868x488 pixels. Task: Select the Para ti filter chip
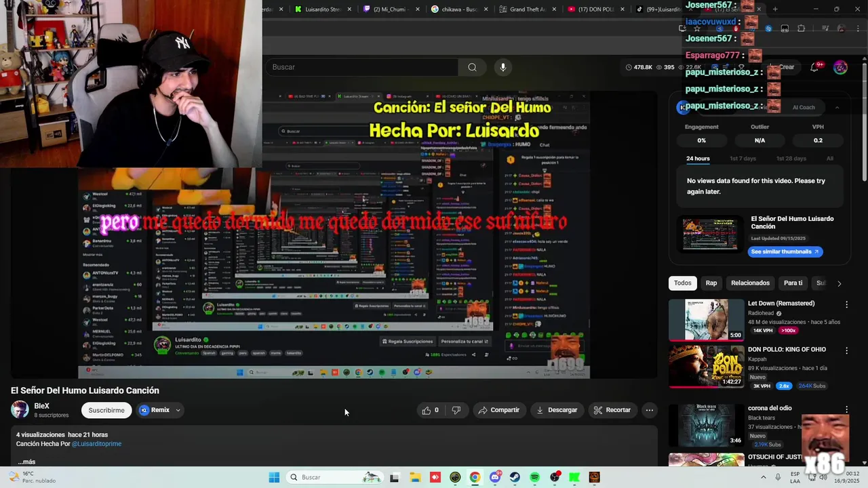pos(793,283)
